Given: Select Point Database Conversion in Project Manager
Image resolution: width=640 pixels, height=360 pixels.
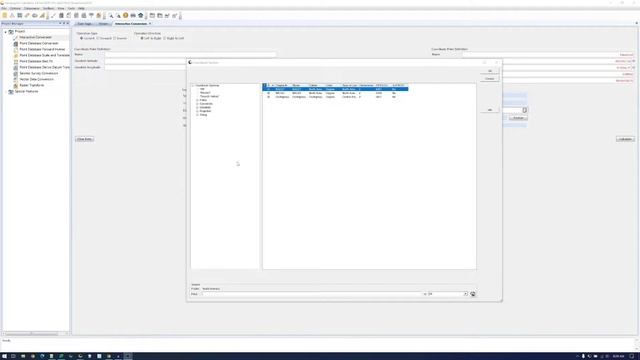Looking at the screenshot, I should tap(39, 43).
